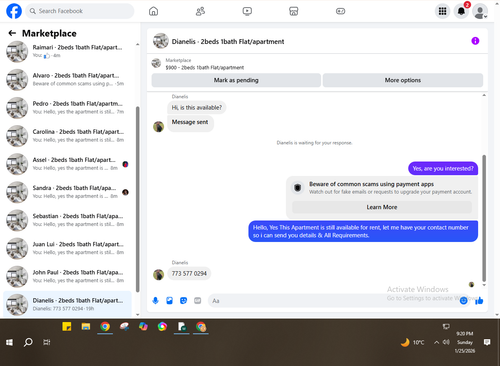Open the Facebook home logo
Viewport: 500px width, 366px height.
tap(14, 11)
